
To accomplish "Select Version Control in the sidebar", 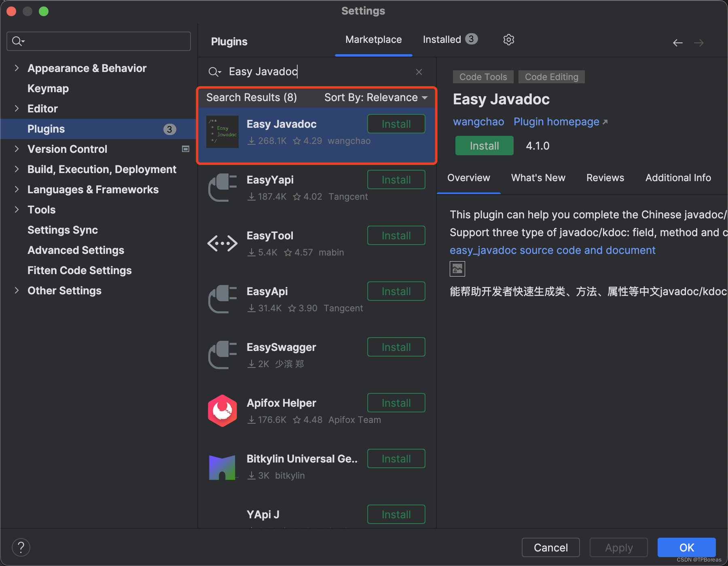I will [x=67, y=149].
